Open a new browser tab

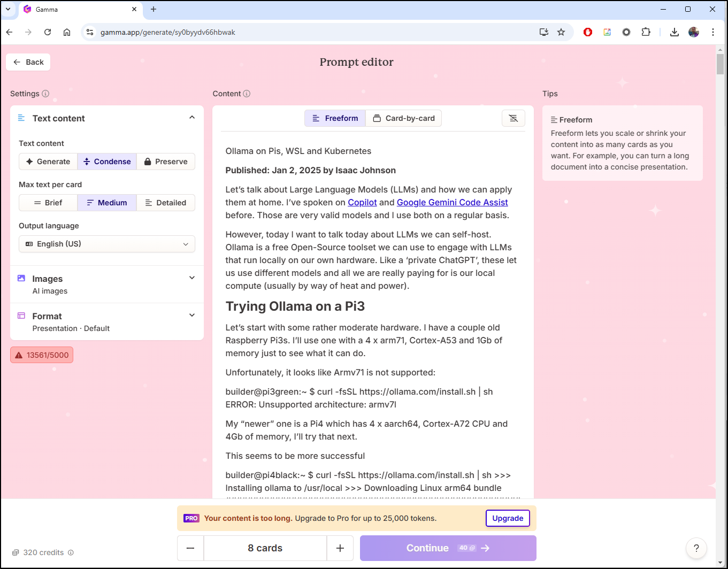click(x=154, y=9)
